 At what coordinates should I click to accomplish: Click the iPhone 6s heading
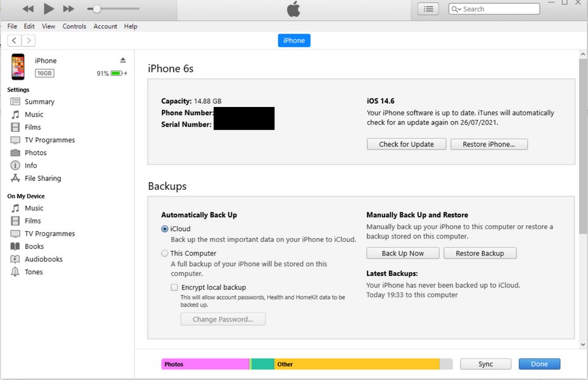170,68
